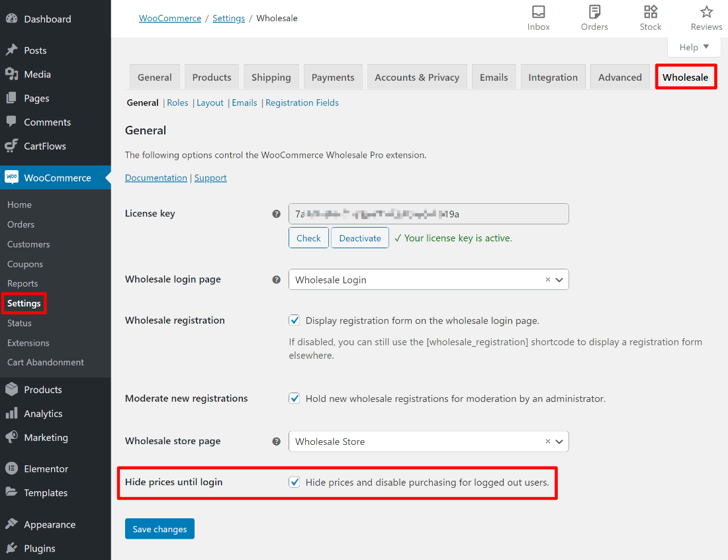This screenshot has width=728, height=560.
Task: Click the Settings breadcrumb link
Action: tap(228, 18)
